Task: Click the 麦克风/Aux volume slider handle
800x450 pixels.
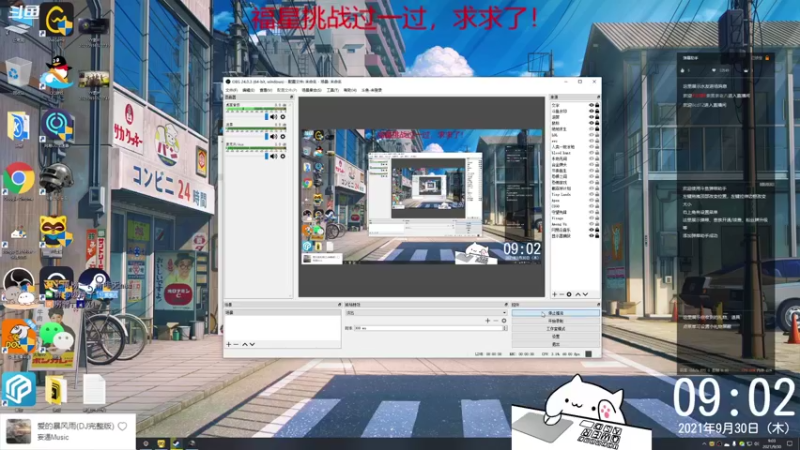Action: pos(266,156)
